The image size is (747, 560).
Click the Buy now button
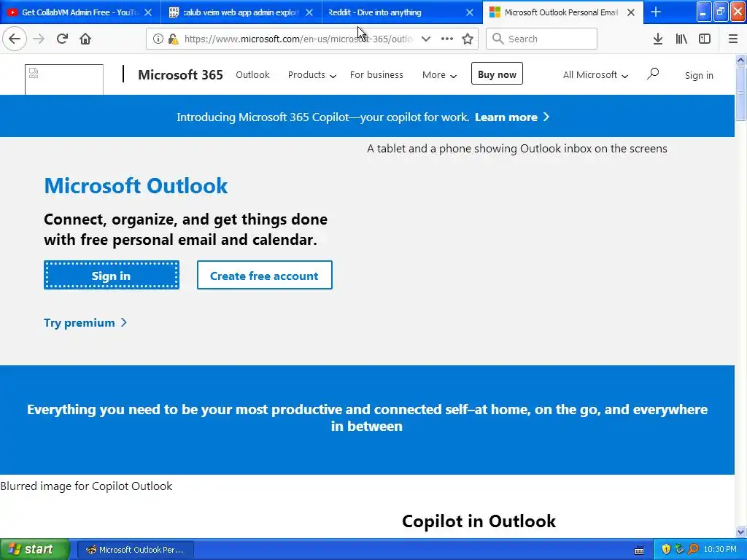[x=497, y=74]
